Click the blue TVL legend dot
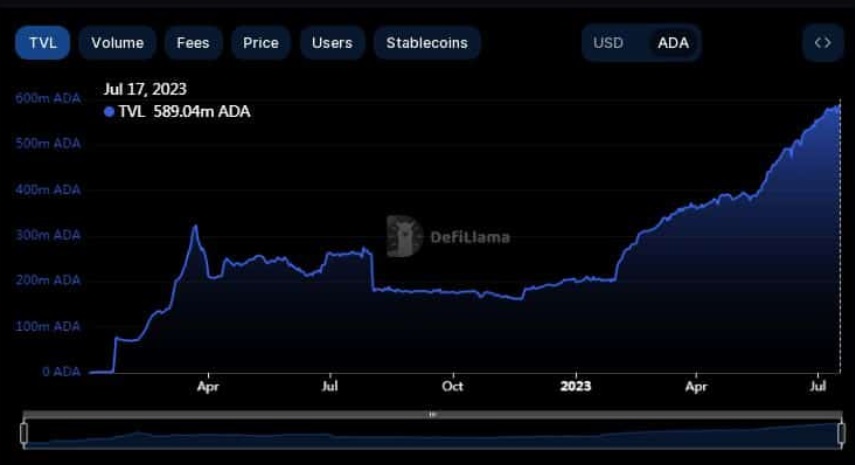Viewport: 855px width, 465px height. coord(109,112)
